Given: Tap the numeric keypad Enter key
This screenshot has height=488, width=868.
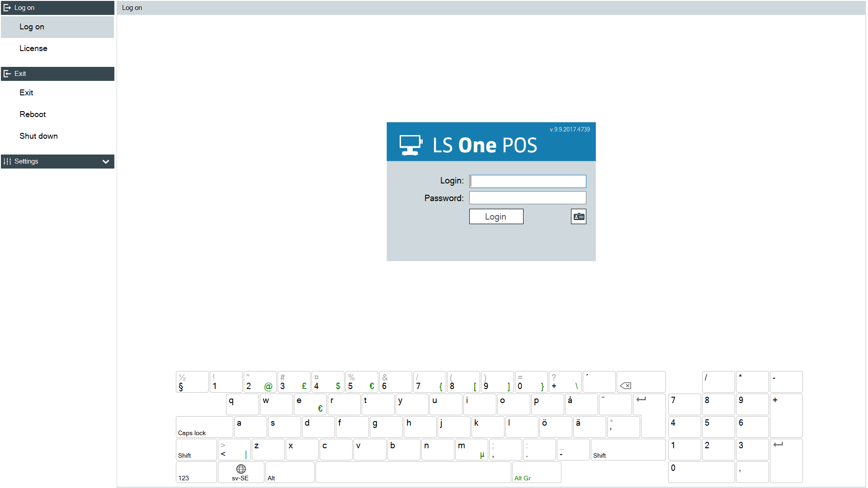Looking at the screenshot, I should 786,461.
